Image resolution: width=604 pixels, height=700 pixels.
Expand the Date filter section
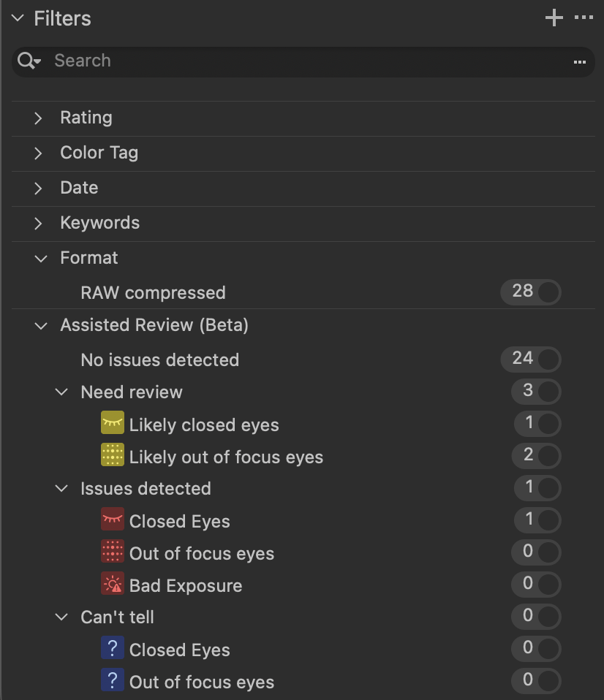click(x=39, y=189)
